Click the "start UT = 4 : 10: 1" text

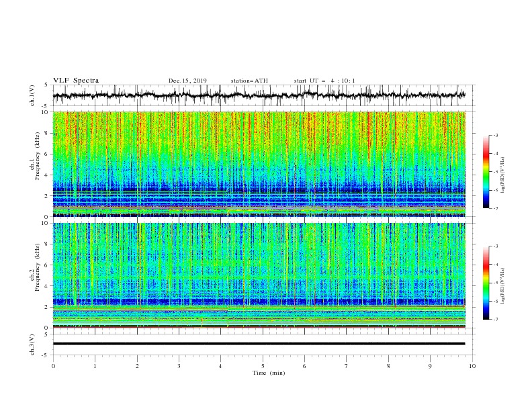pos(324,81)
